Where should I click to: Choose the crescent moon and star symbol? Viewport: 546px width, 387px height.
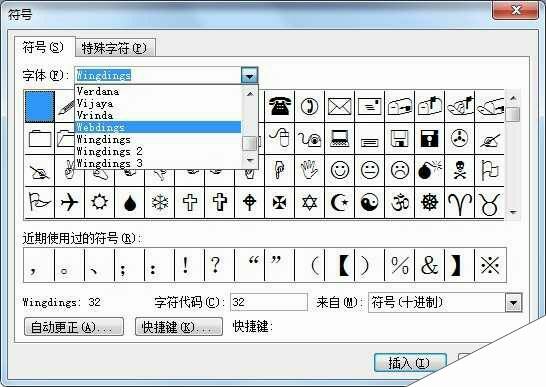[340, 202]
